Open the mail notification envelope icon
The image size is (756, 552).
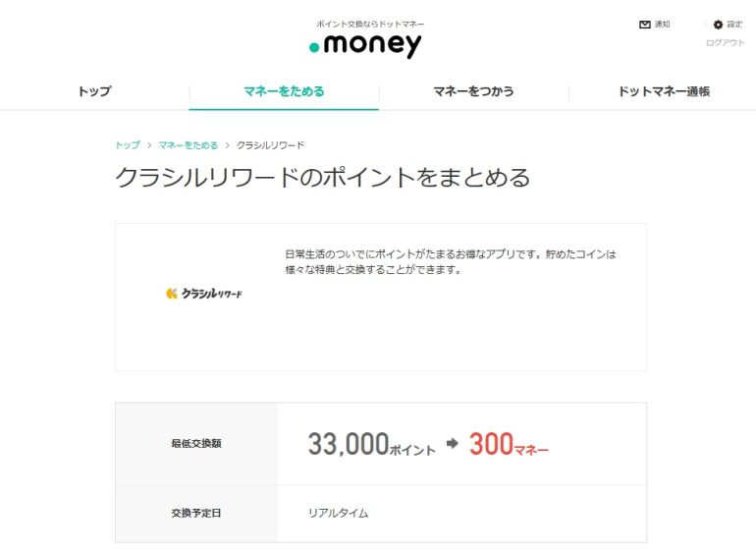coord(645,25)
